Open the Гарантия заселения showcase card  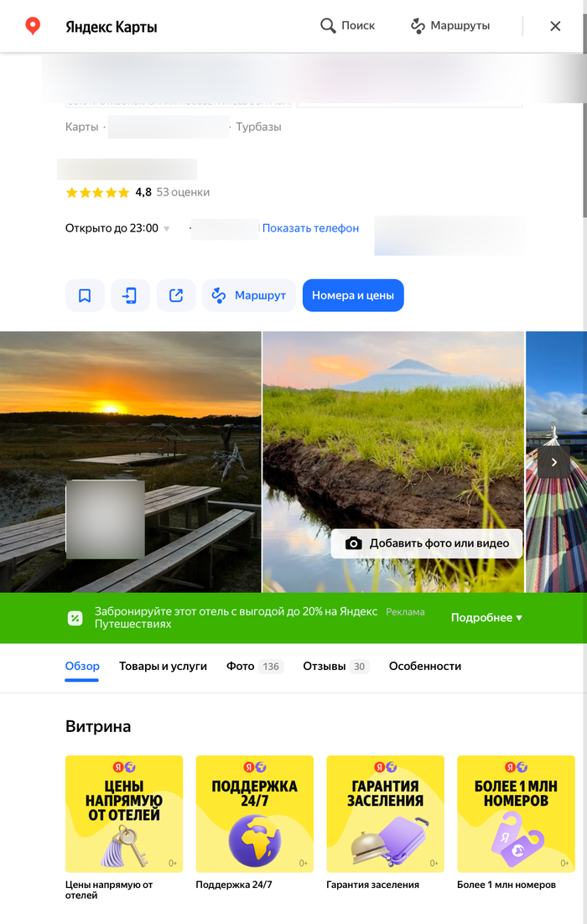(386, 814)
